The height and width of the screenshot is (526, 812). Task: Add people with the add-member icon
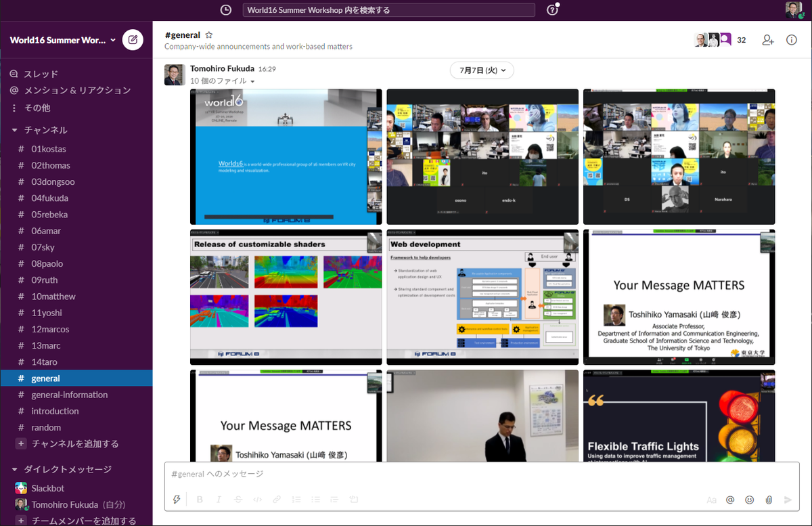768,40
